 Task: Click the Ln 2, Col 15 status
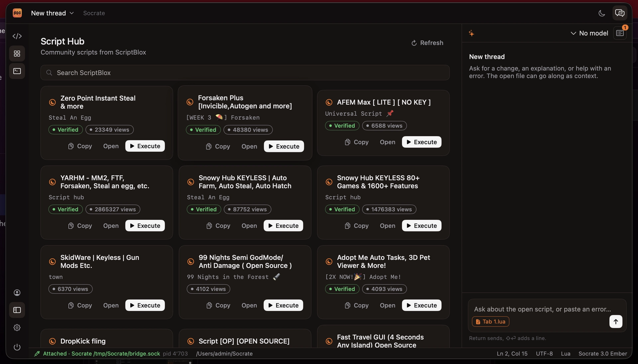point(512,354)
